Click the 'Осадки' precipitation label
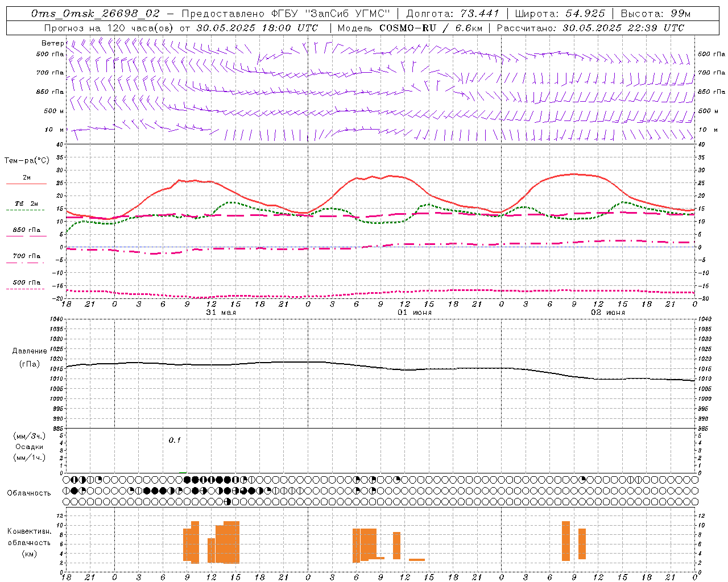The width and height of the screenshot is (728, 582). click(x=30, y=447)
